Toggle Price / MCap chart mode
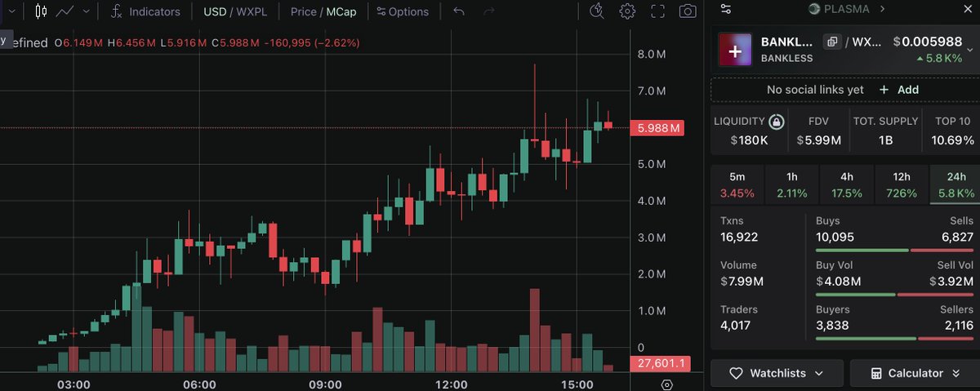 pos(323,11)
